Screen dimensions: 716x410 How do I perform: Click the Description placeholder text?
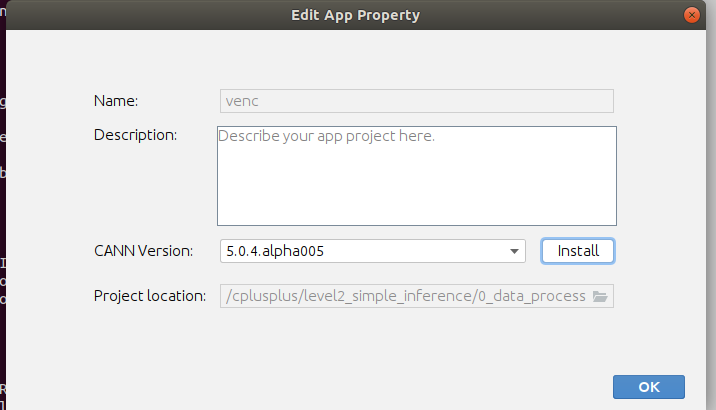(x=326, y=135)
